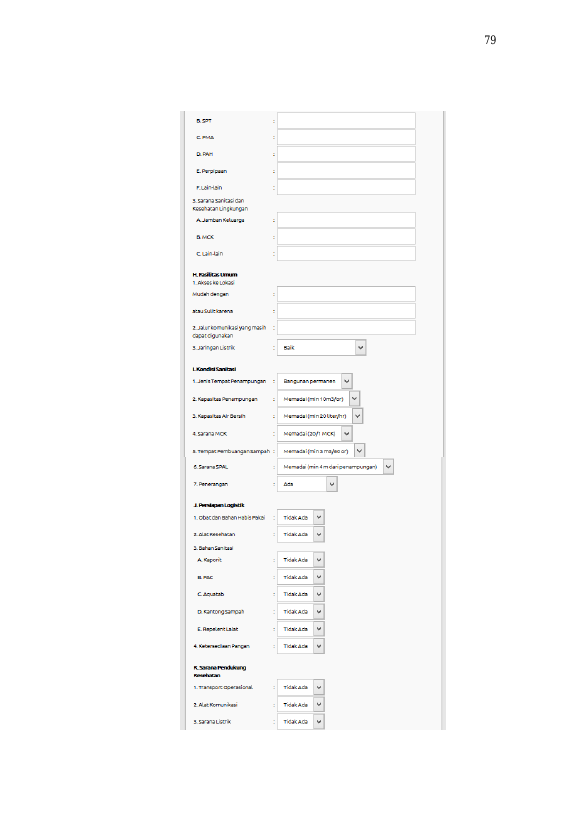Expand the Sarana SPAL dropdown
The width and height of the screenshot is (579, 819).
(x=335, y=467)
